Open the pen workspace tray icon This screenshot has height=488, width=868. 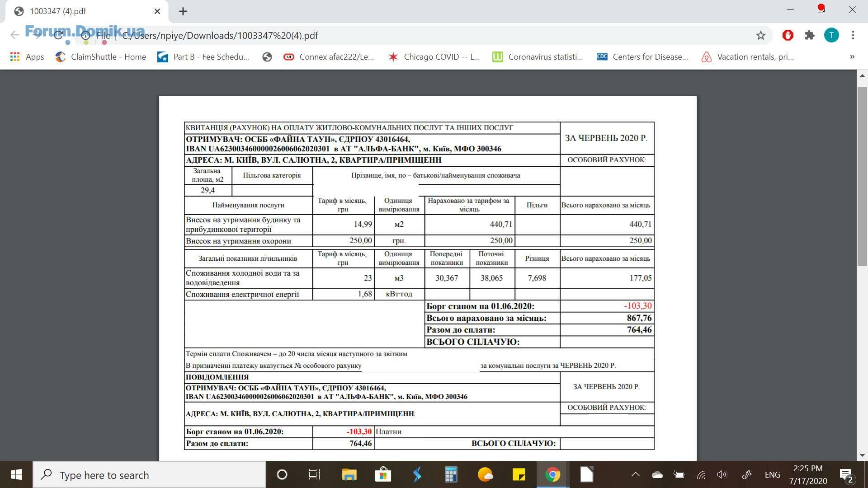[x=746, y=474]
